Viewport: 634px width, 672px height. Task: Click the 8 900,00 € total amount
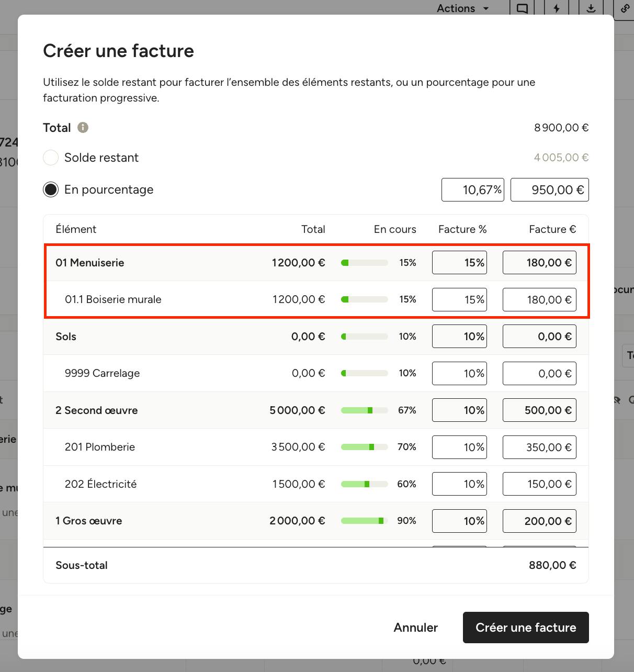(x=561, y=128)
